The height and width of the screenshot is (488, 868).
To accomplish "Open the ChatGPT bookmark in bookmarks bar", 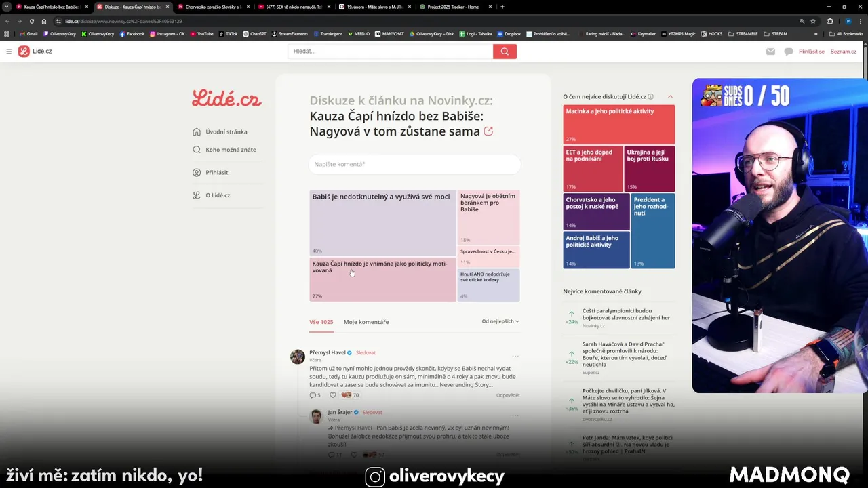I will click(x=255, y=33).
